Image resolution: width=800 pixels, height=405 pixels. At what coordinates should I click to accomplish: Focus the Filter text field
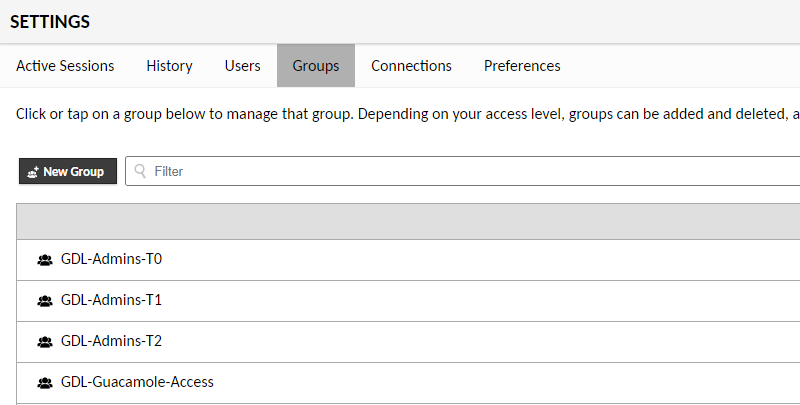click(470, 171)
